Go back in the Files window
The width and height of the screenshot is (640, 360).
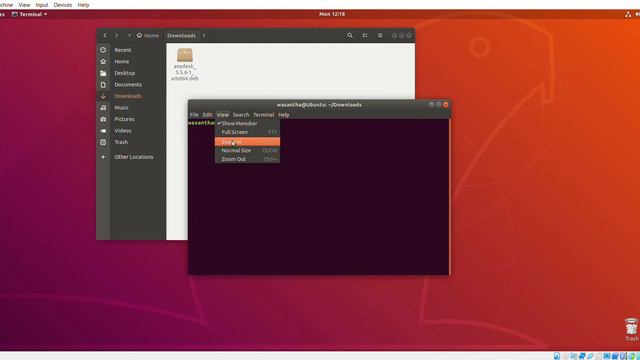click(105, 36)
